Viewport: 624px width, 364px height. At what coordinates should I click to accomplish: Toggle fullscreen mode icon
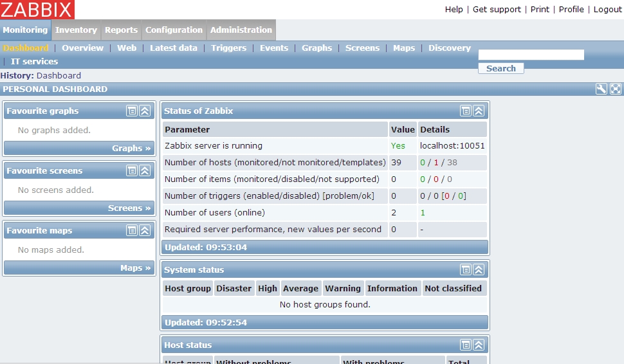point(615,89)
